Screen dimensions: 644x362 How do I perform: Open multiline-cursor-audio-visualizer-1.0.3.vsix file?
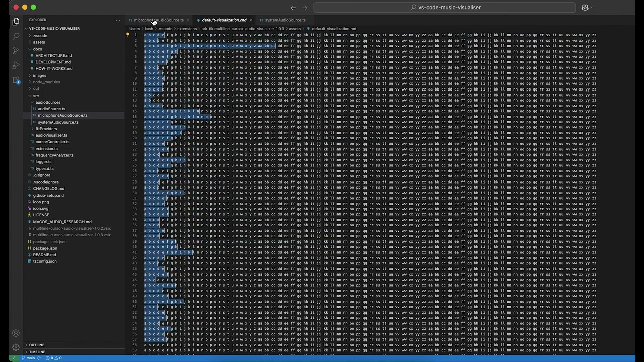point(71,235)
